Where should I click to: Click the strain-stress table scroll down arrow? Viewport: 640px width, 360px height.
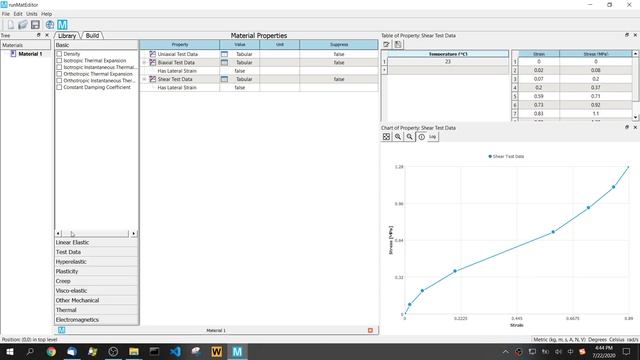click(x=636, y=118)
